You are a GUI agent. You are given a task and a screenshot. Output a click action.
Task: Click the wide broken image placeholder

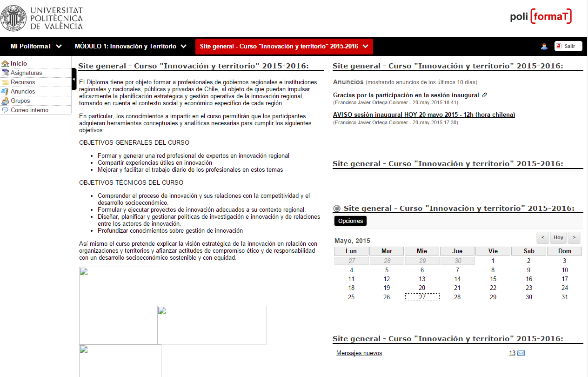(x=212, y=325)
